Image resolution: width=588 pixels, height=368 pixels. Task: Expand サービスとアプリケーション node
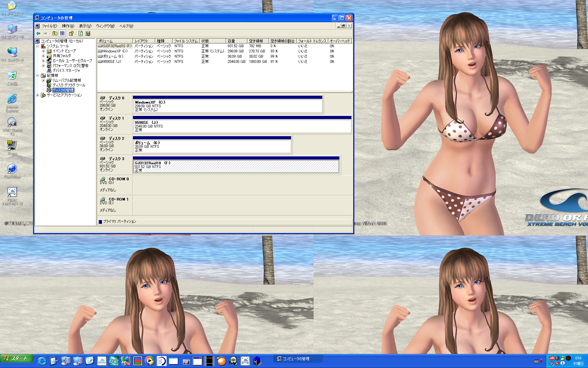(37, 95)
